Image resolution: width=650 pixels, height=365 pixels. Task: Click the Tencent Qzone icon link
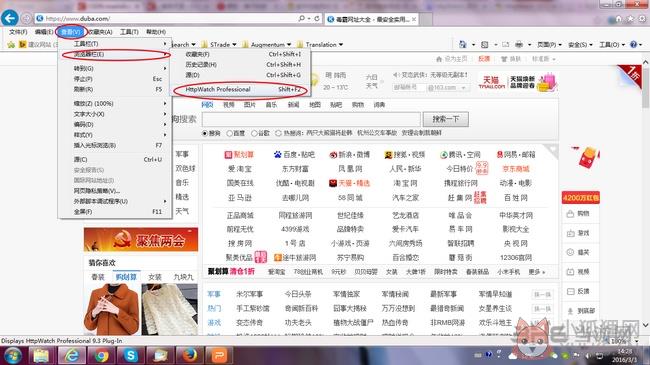444,155
